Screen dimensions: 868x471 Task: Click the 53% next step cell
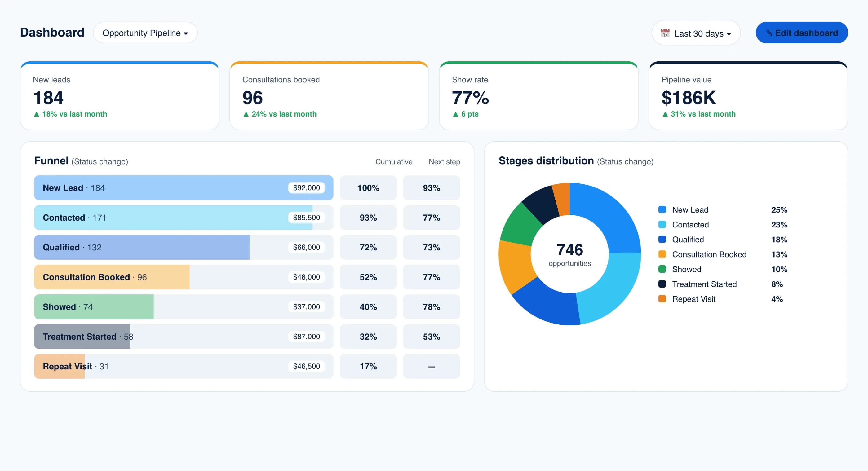coord(431,337)
